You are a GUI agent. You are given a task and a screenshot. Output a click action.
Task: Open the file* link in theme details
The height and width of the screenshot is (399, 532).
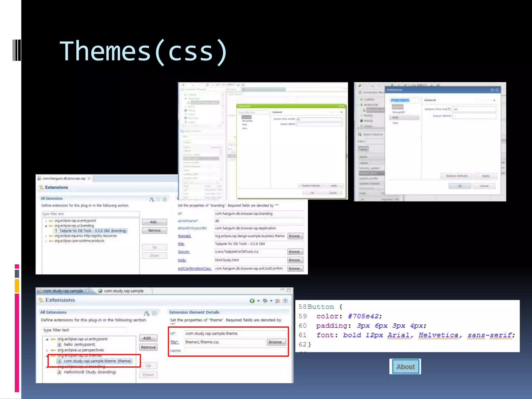[174, 342]
